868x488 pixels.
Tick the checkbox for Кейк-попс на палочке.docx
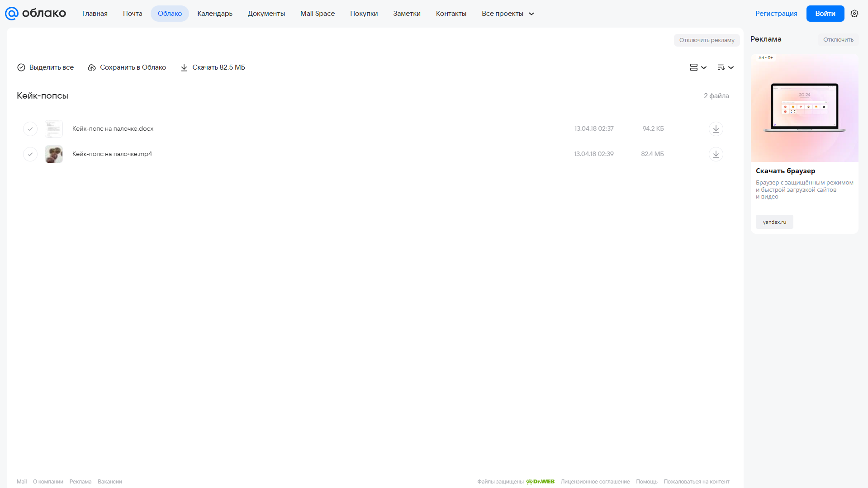tap(30, 129)
